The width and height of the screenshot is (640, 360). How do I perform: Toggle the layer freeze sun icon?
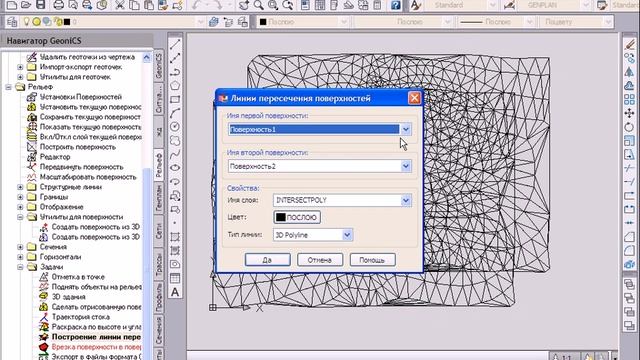(36, 22)
